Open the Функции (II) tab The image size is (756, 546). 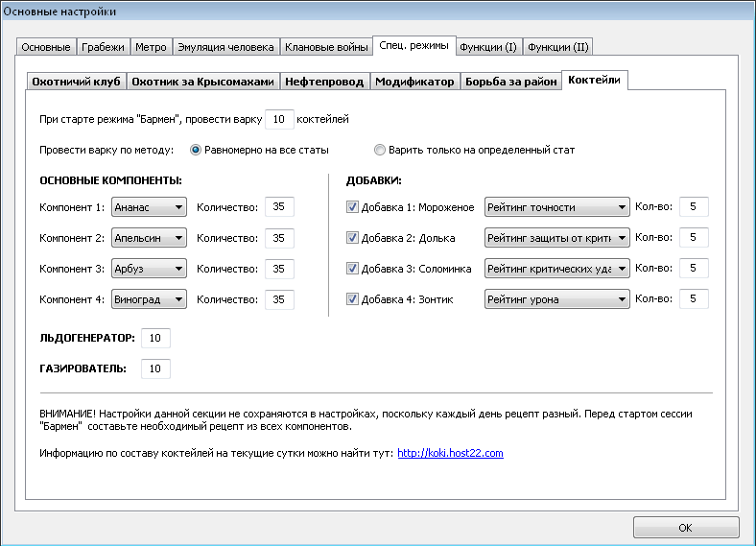click(x=557, y=47)
